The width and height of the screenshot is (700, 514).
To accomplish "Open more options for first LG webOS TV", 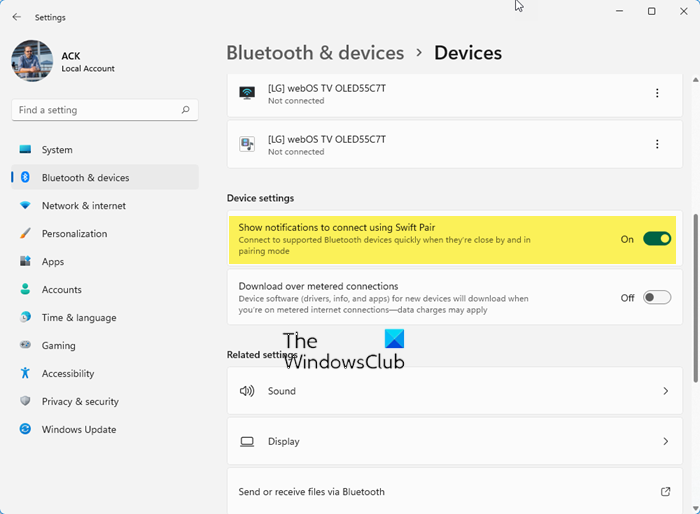I will point(657,93).
